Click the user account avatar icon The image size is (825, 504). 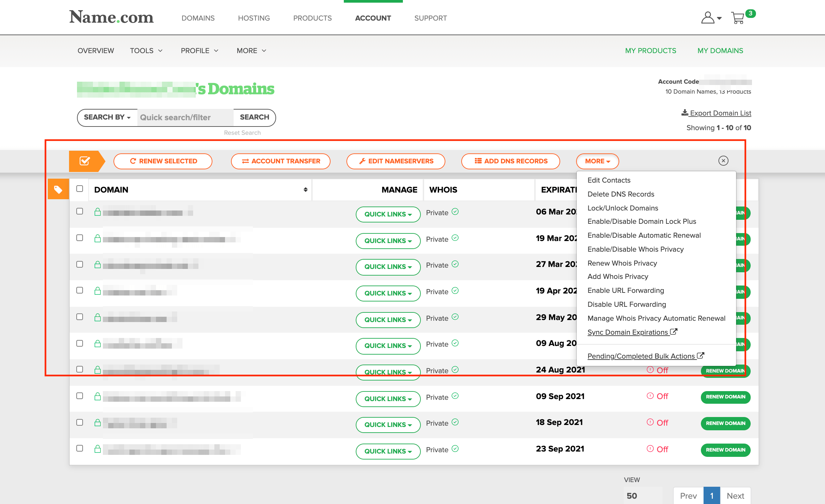coord(708,18)
